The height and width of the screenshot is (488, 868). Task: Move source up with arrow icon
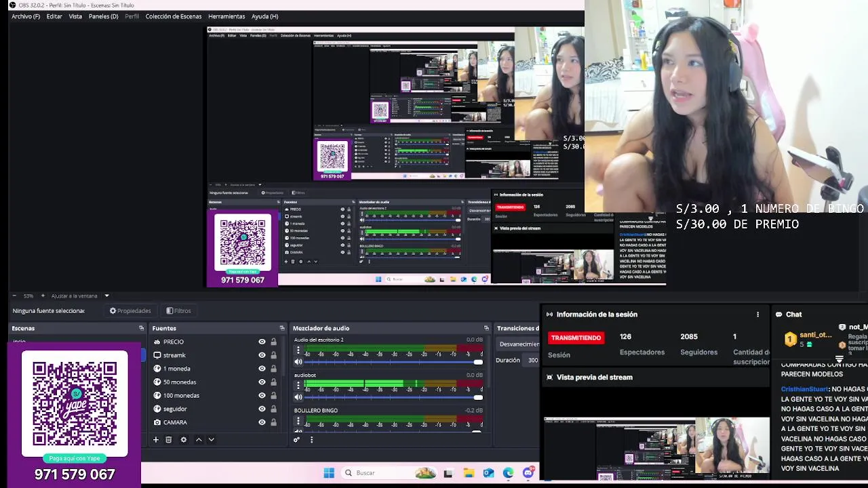(x=199, y=440)
